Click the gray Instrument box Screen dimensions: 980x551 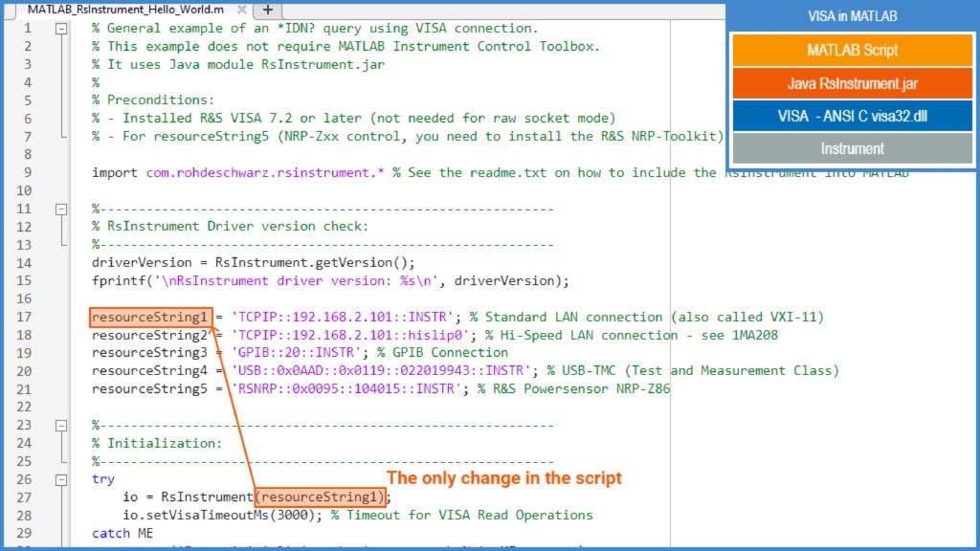point(852,148)
